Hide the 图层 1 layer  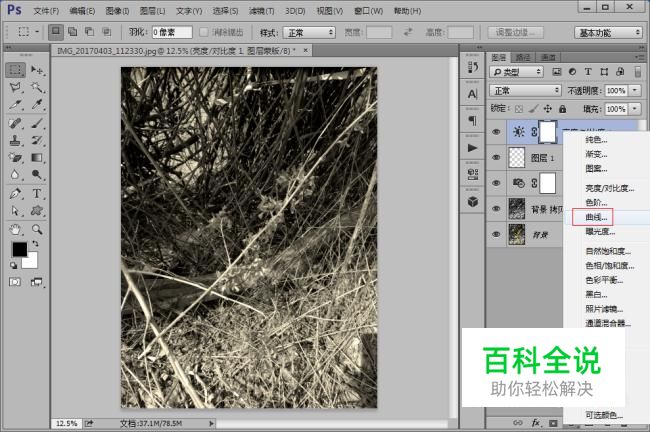pos(496,158)
